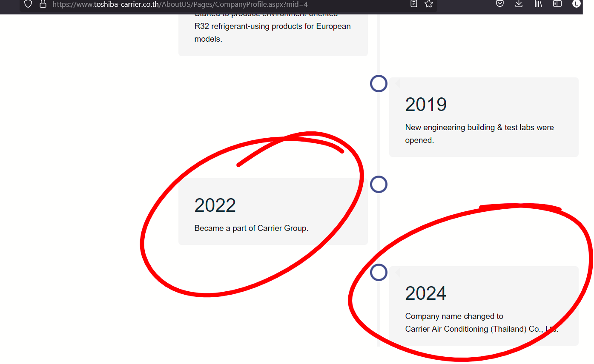Select the 2022 timeline circle marker
Viewport: 594px width, 364px height.
pos(379,184)
